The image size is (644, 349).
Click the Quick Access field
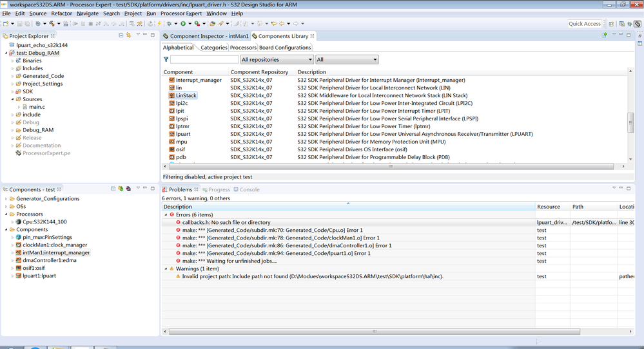(x=585, y=24)
